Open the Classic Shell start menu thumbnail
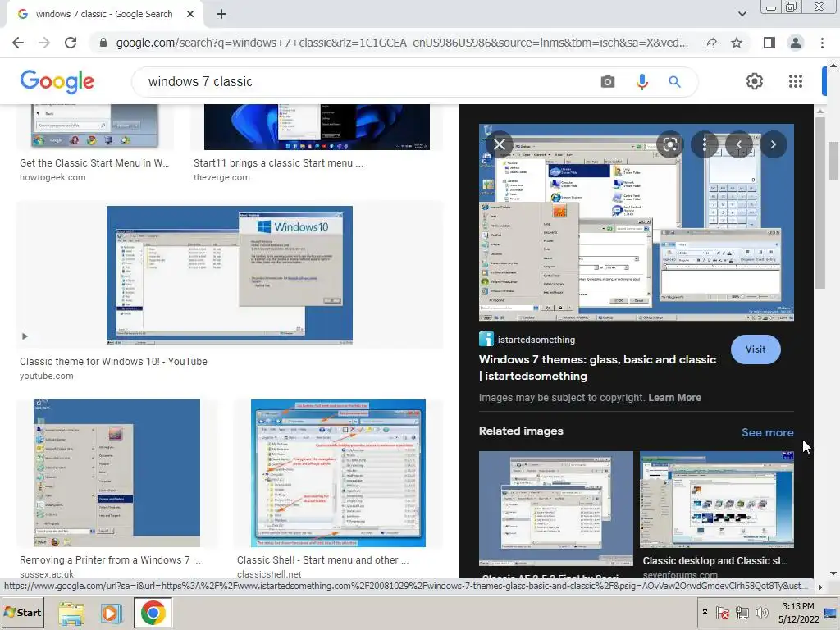The image size is (840, 630). tap(338, 473)
